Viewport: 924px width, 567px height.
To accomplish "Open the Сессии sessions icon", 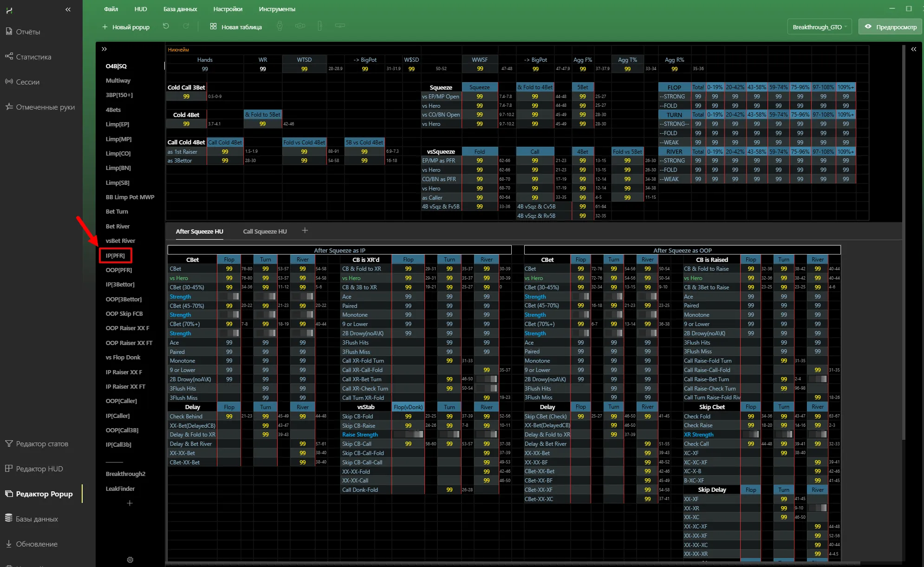I will click(x=9, y=82).
